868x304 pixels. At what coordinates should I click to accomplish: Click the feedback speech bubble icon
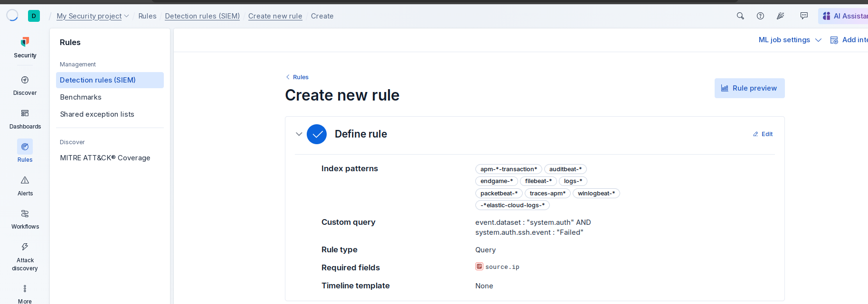pyautogui.click(x=804, y=16)
